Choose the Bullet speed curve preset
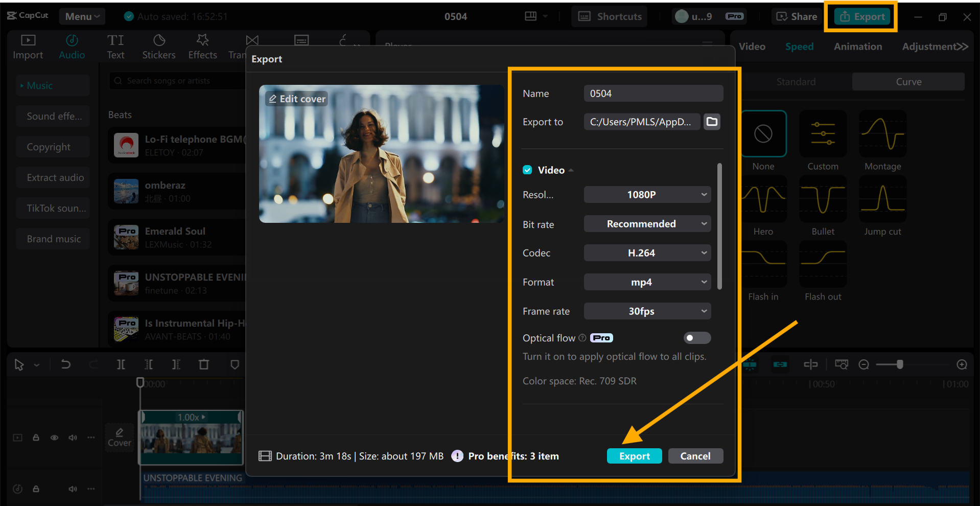Viewport: 980px width, 506px height. click(823, 199)
